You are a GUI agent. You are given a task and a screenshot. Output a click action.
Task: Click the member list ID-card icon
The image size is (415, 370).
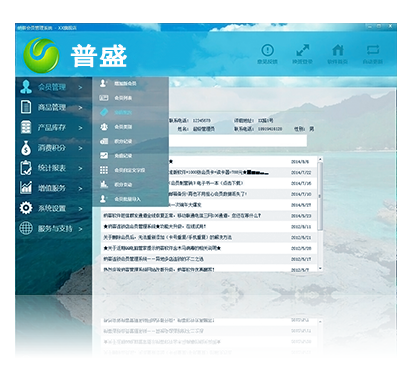104,98
